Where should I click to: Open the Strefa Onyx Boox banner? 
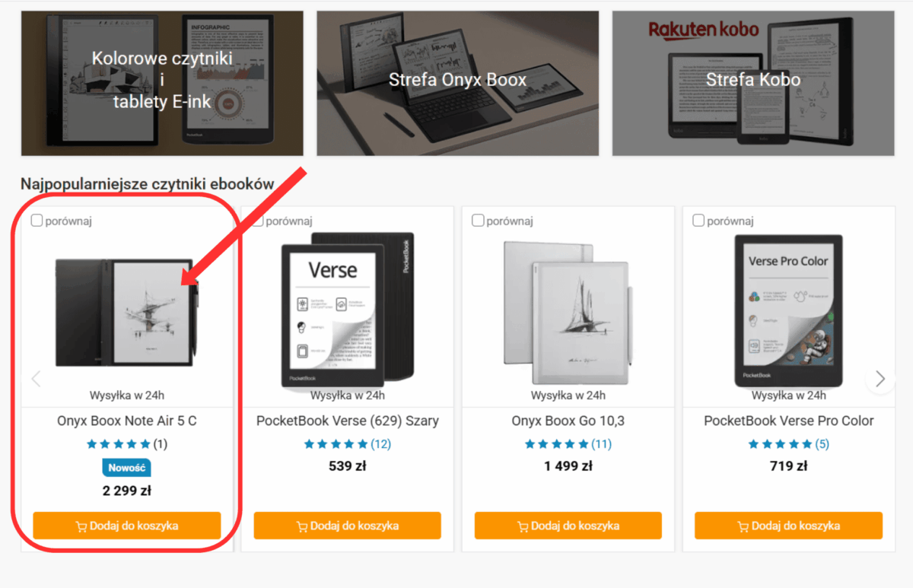[458, 83]
